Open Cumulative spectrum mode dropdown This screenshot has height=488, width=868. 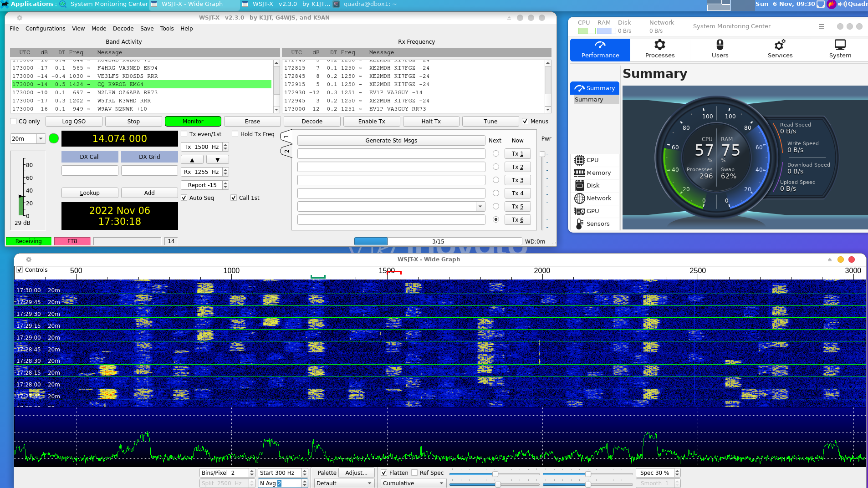click(413, 483)
